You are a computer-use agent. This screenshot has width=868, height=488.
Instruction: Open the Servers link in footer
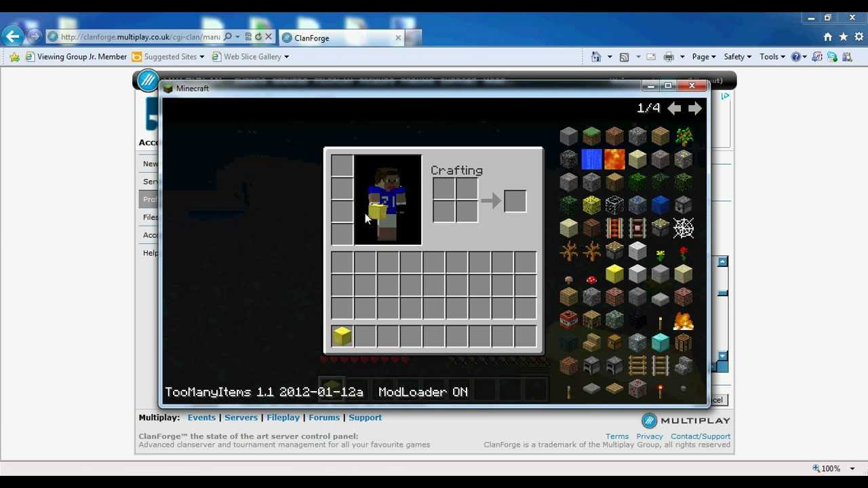coord(241,418)
